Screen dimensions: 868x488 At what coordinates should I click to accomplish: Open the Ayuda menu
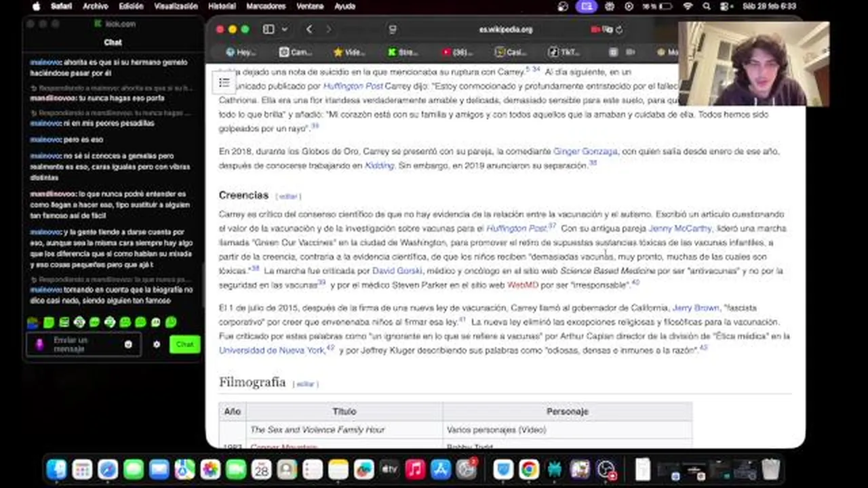click(344, 6)
